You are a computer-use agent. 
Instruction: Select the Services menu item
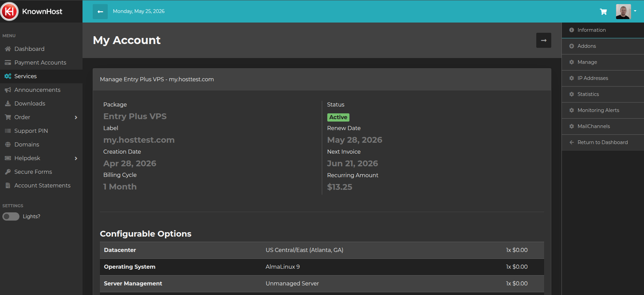[x=41, y=76]
